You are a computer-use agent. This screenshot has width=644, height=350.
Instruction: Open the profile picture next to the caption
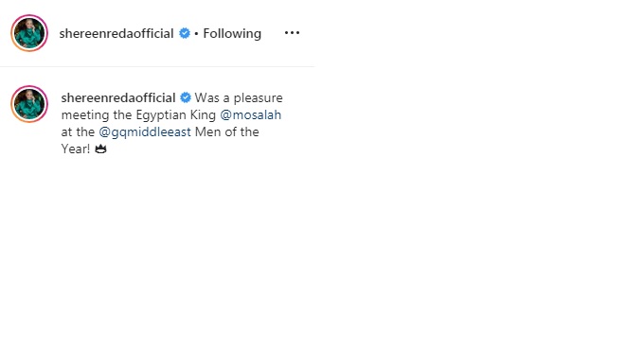(29, 104)
